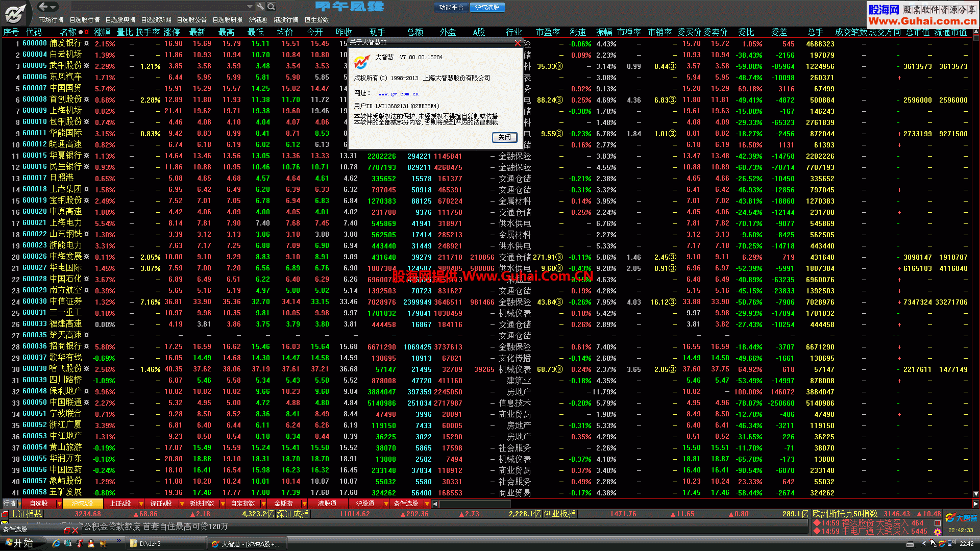This screenshot has height=551, width=980.
Task: Close the 条件选股 mini panel
Action: click(76, 530)
